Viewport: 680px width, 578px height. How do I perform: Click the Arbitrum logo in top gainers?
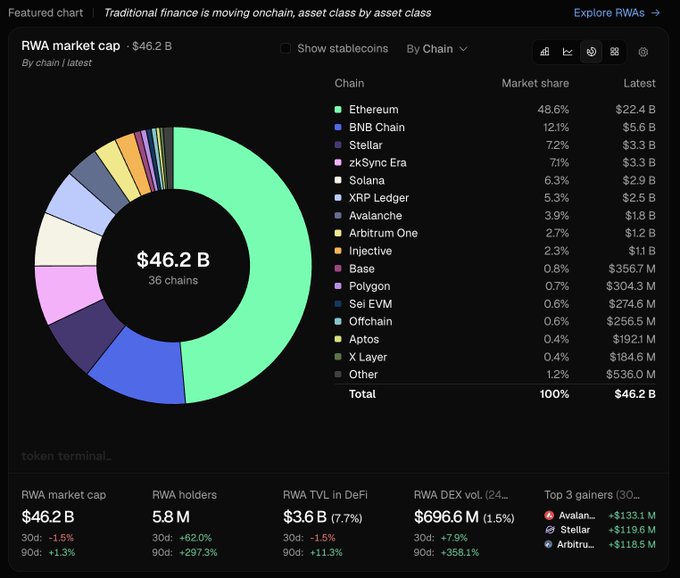tap(549, 544)
